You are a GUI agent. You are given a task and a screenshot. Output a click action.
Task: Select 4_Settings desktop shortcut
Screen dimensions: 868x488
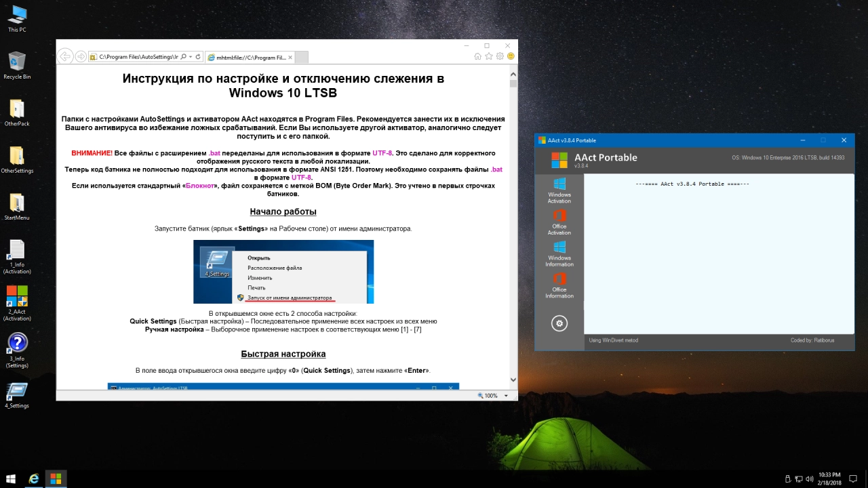[17, 396]
